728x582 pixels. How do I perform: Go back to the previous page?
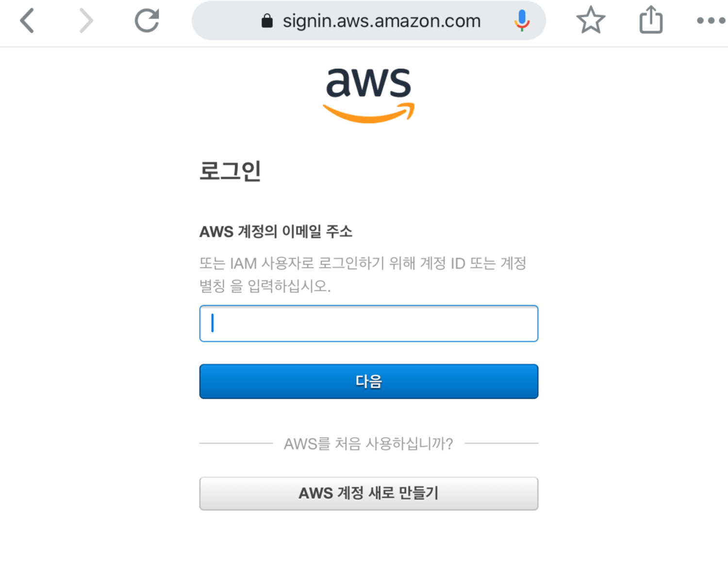pyautogui.click(x=27, y=21)
